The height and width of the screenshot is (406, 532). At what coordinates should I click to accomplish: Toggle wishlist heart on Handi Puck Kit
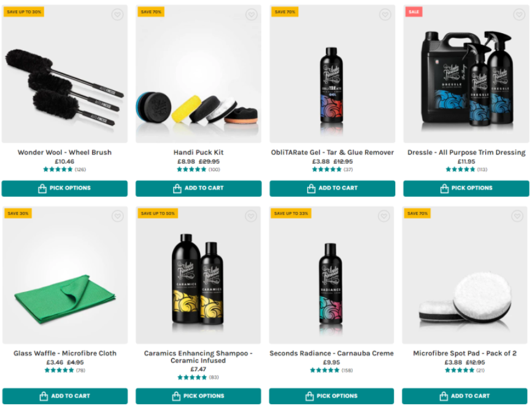coord(252,15)
